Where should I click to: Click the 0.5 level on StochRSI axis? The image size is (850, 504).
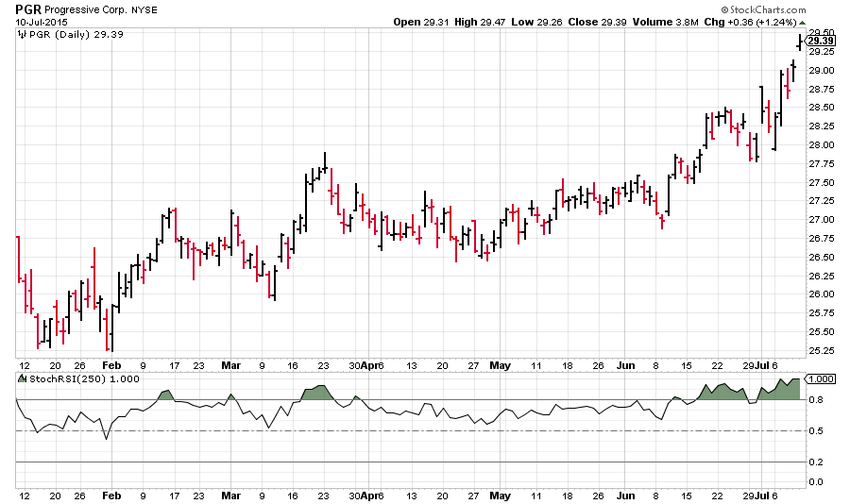tap(816, 430)
